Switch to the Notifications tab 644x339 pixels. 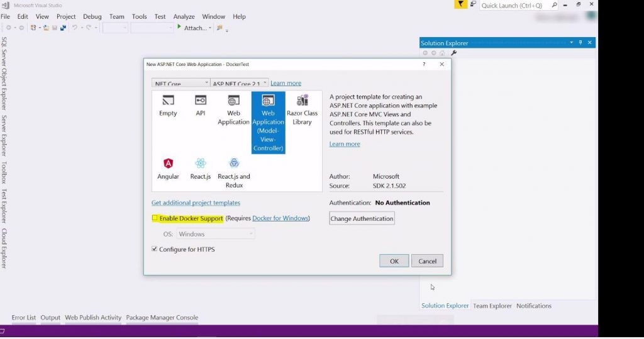click(x=534, y=306)
